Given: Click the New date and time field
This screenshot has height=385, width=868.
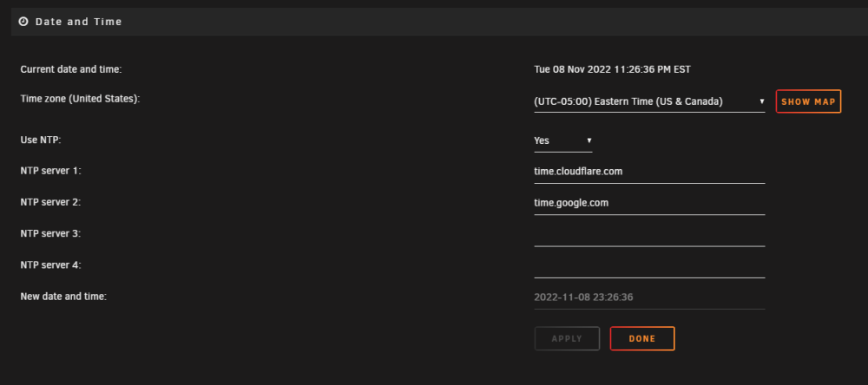Looking at the screenshot, I should point(649,297).
